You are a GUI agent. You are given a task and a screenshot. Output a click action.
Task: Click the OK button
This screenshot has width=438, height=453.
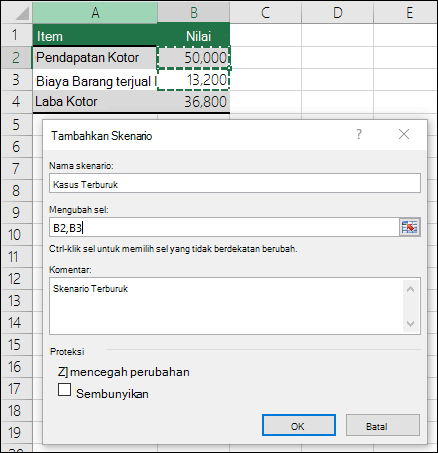coord(299,426)
